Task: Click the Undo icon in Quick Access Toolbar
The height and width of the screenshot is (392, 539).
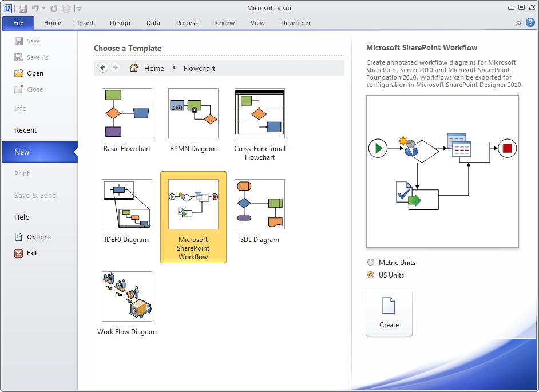Action: tap(35, 8)
